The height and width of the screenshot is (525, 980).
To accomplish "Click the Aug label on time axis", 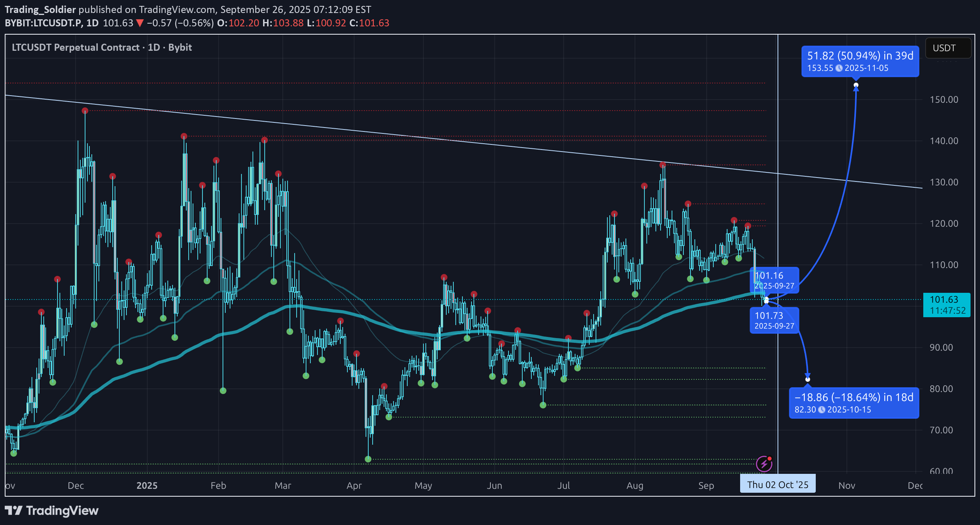I will click(635, 486).
